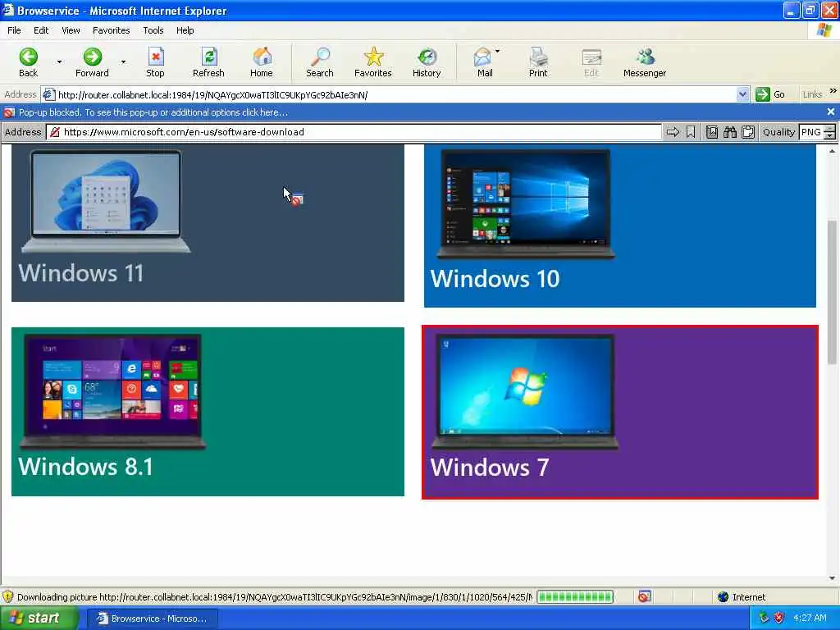
Task: Click the pop-up blocker status bar icon
Action: 645,596
